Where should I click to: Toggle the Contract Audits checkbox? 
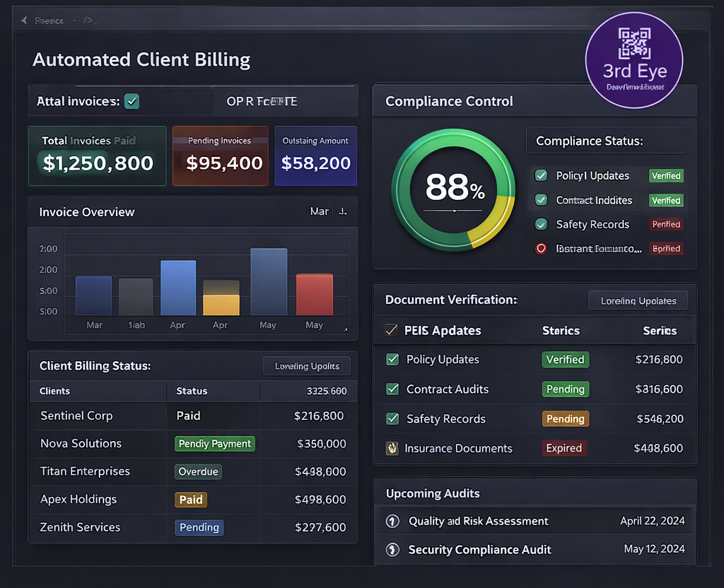click(392, 389)
